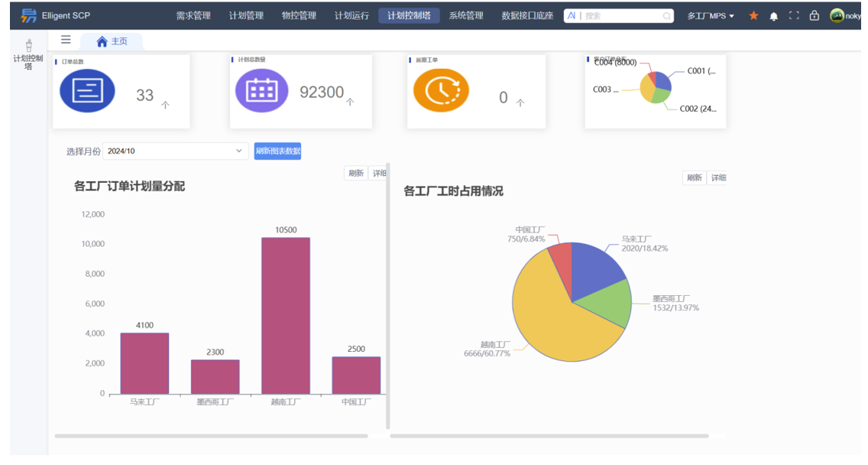Viewport: 868px width, 465px height.
Task: Toggle the sidebar with the hamburger icon
Action: (65, 41)
